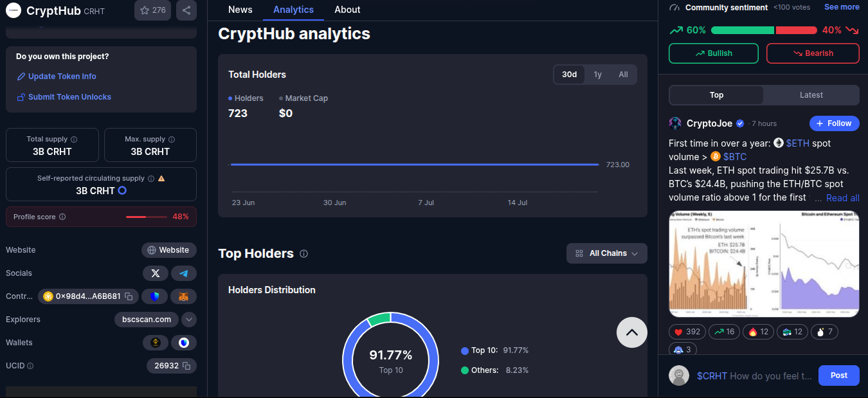Click the reaction showing 3
Screen dimensions: 868x398
pos(683,350)
